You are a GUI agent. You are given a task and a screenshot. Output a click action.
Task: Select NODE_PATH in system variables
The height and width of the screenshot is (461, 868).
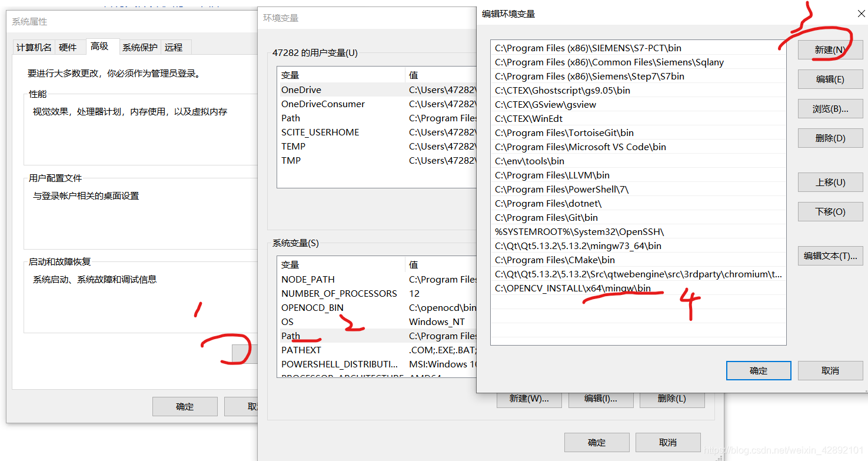tap(377, 280)
